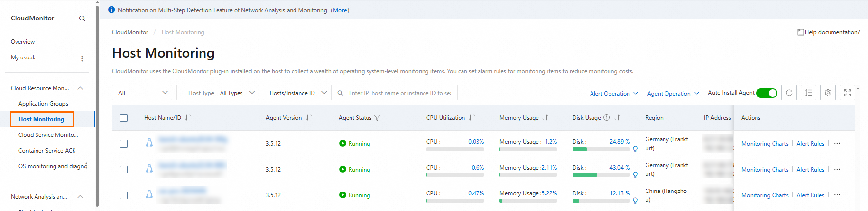Open Alert Rules for Hangzhou host
868x211 pixels.
pyautogui.click(x=811, y=195)
